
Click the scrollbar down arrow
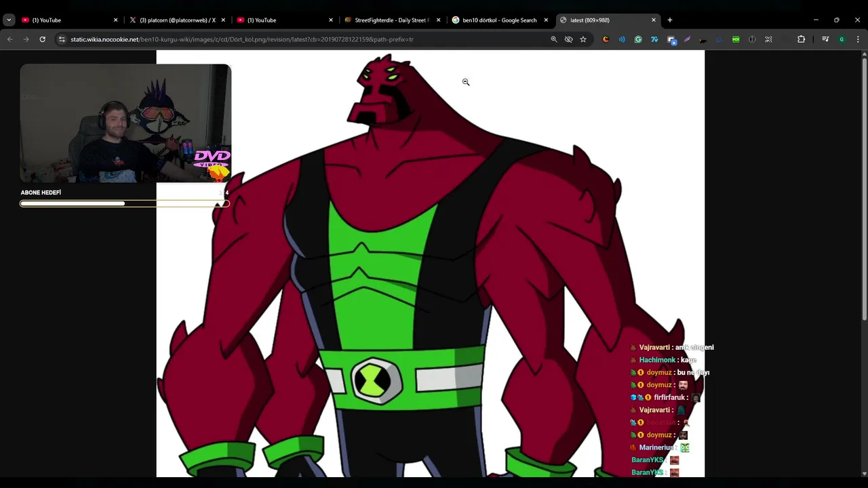pyautogui.click(x=864, y=473)
